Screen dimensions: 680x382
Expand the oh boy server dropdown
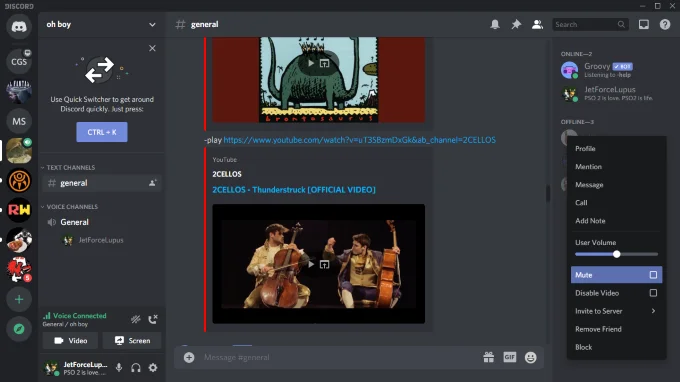point(152,25)
